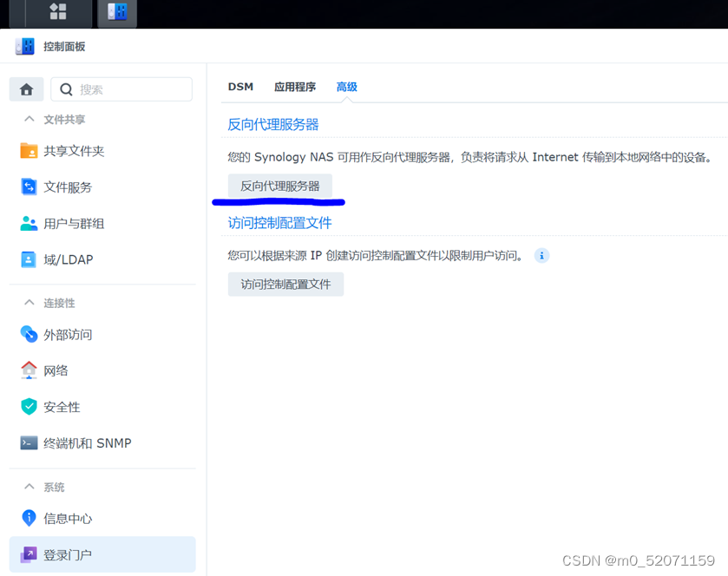Click the 系统 group label
728x576 pixels.
(54, 488)
